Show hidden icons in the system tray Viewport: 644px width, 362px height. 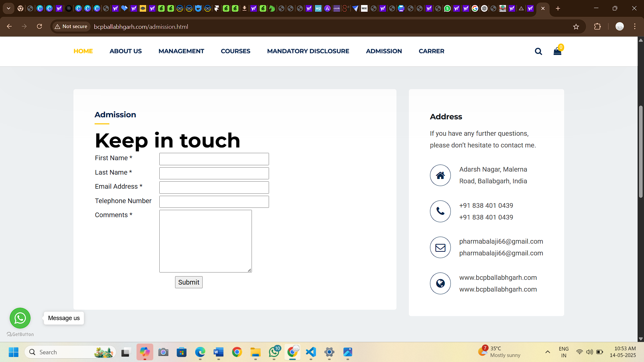point(547,352)
